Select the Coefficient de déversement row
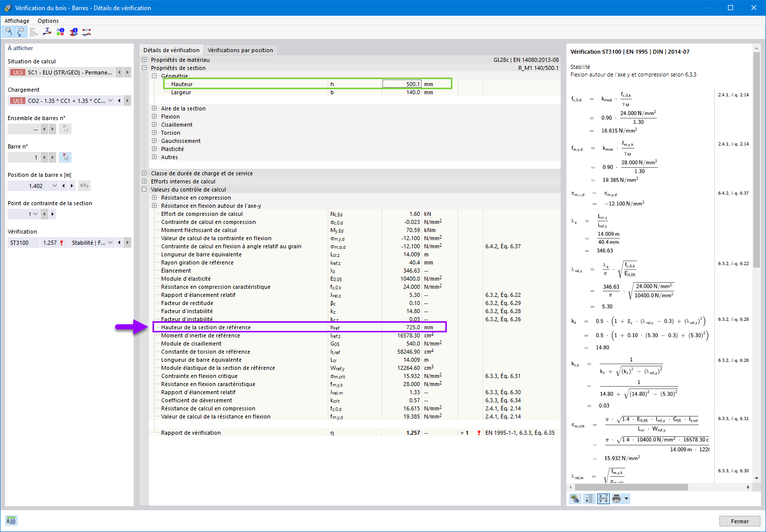The height and width of the screenshot is (532, 766). point(355,400)
